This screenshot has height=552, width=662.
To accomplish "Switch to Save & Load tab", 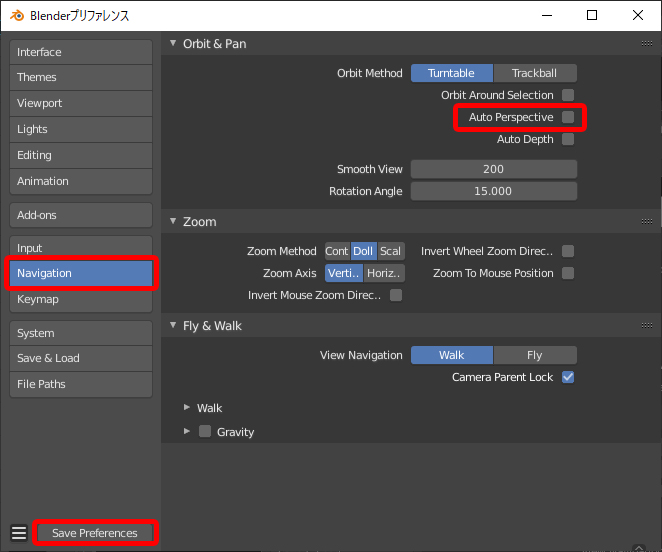I will [81, 358].
